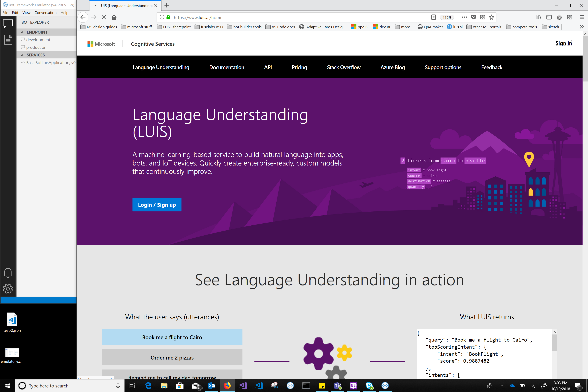Open the transcript file icon in emulator sidebar
Screen dimensions: 588x392
[8, 40]
